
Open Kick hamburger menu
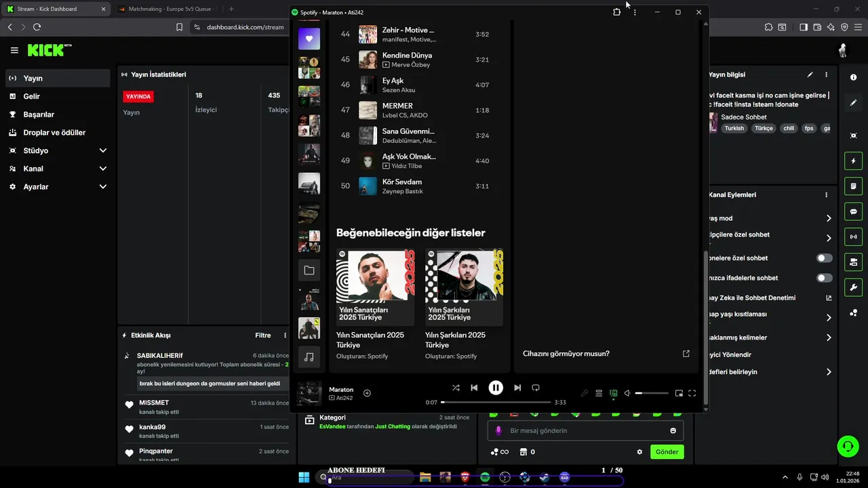tap(14, 50)
